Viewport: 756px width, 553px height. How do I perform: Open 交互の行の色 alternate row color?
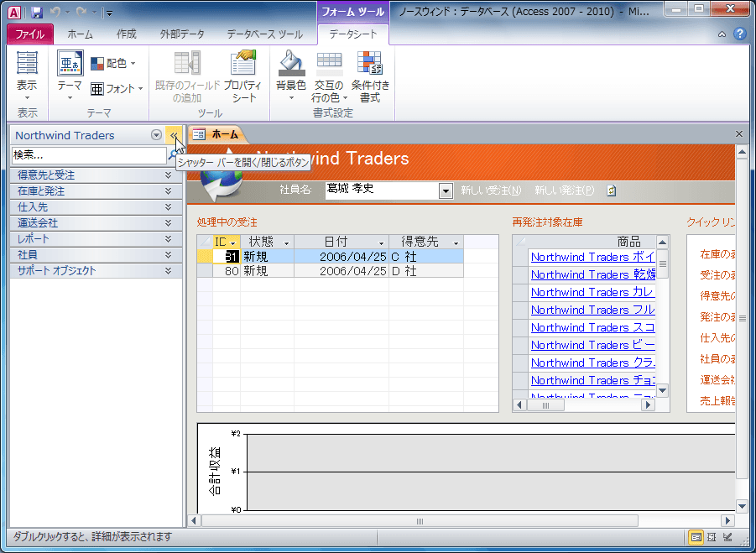pyautogui.click(x=329, y=76)
